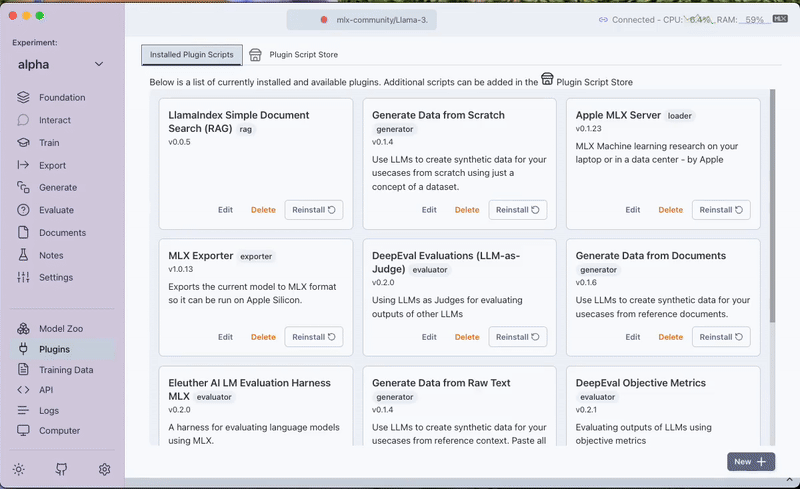Edit the Generate Data from Scratch plugin

point(429,210)
